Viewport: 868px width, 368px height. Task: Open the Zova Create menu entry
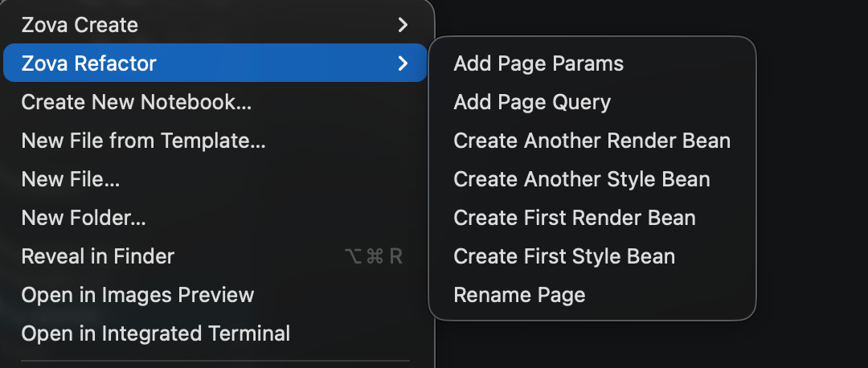point(80,25)
